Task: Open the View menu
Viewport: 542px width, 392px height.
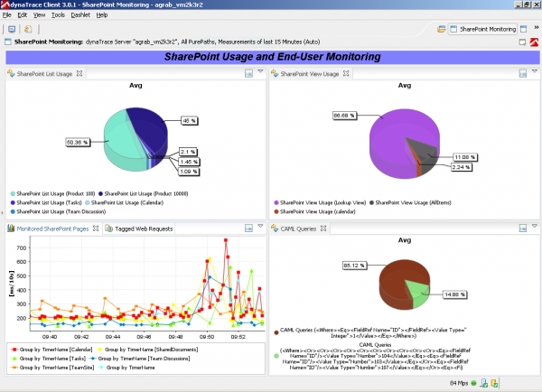Action: pos(39,14)
